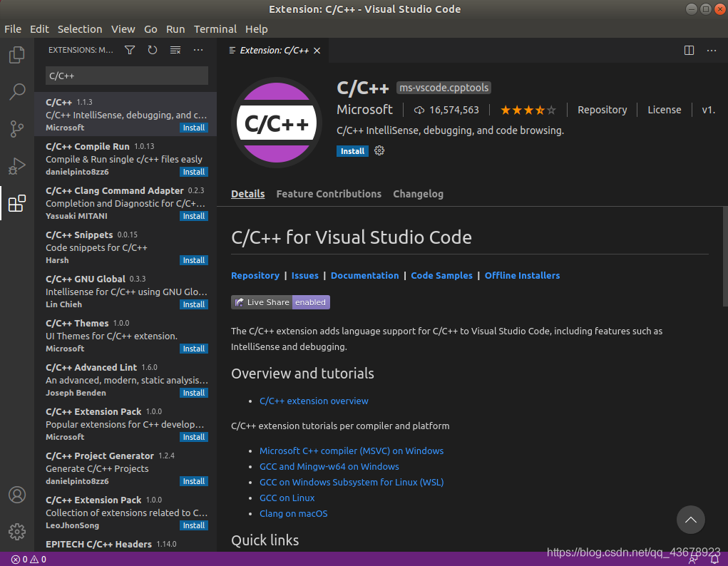
Task: Open the Documentation link
Action: (x=364, y=275)
